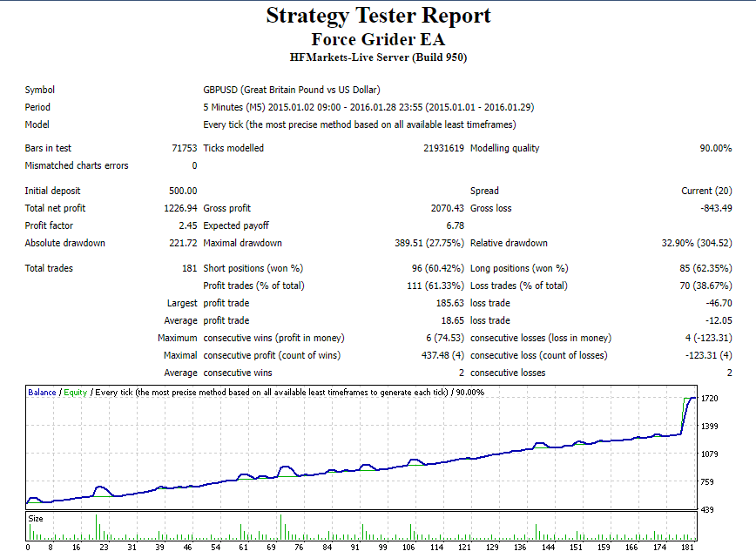
Task: Click the 'Profit factor' label
Action: (x=49, y=226)
